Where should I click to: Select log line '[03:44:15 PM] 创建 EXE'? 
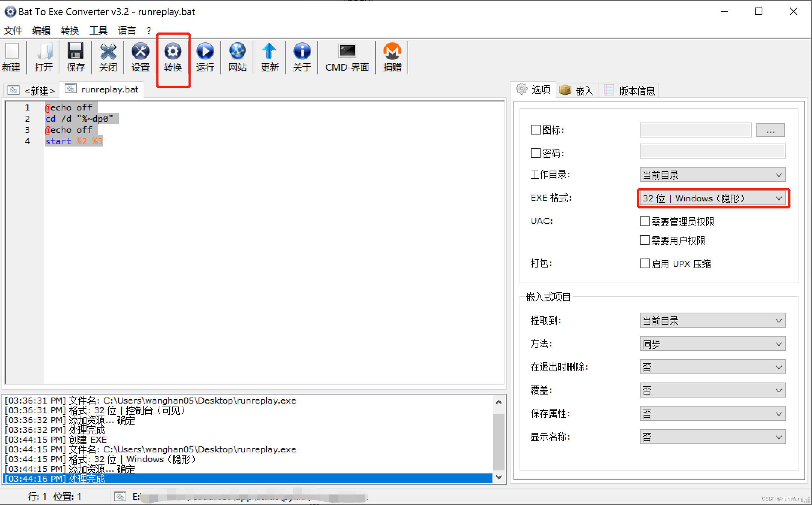[56, 440]
